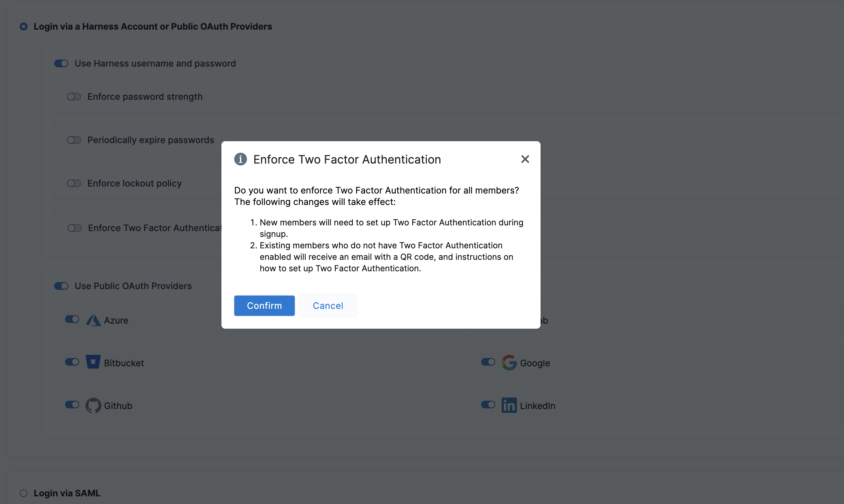Click the LinkedIn logo icon
This screenshot has width=844, height=504.
pos(509,405)
